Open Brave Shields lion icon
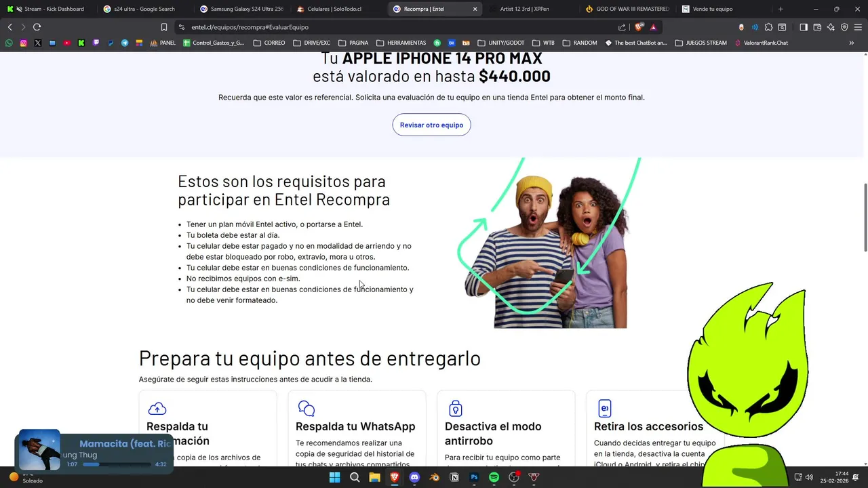Screen dimensions: 868x488 coord(639,27)
